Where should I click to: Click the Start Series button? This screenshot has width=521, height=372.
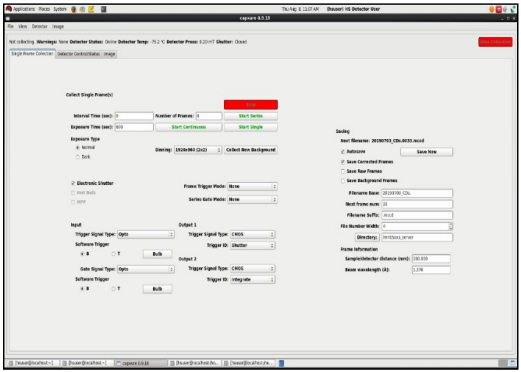[251, 116]
